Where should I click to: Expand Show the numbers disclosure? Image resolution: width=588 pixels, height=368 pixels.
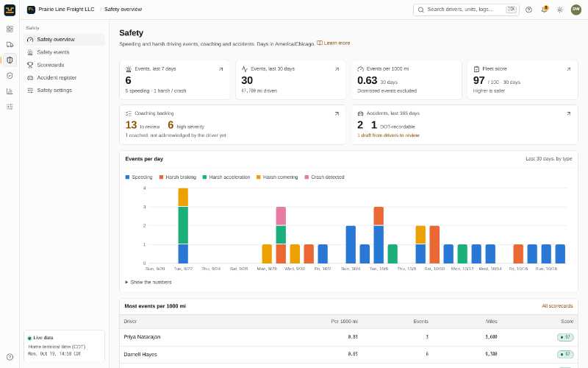tap(148, 282)
